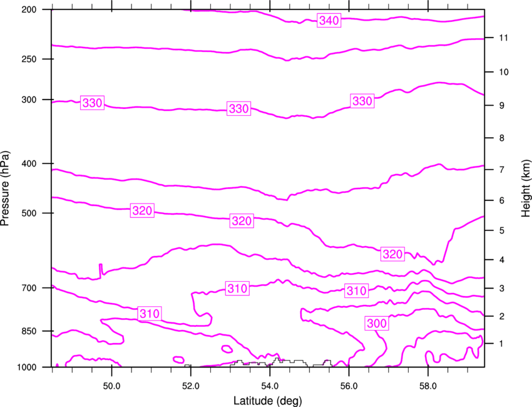The width and height of the screenshot is (532, 407).
Task: Click the 'Latitude (deg)' axis title
Action: [267, 401]
